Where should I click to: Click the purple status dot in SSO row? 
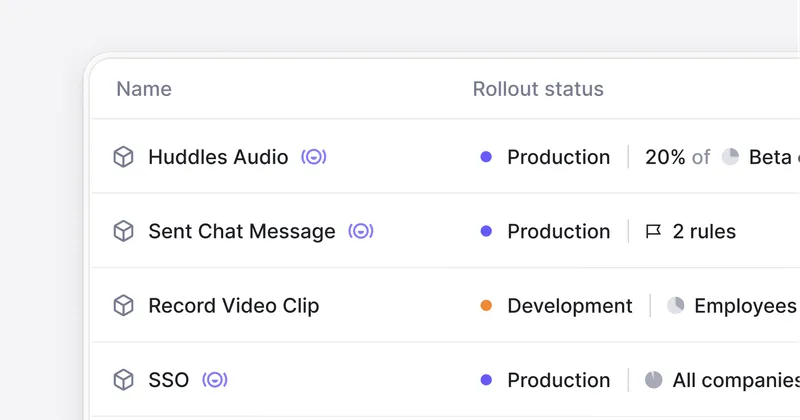486,380
